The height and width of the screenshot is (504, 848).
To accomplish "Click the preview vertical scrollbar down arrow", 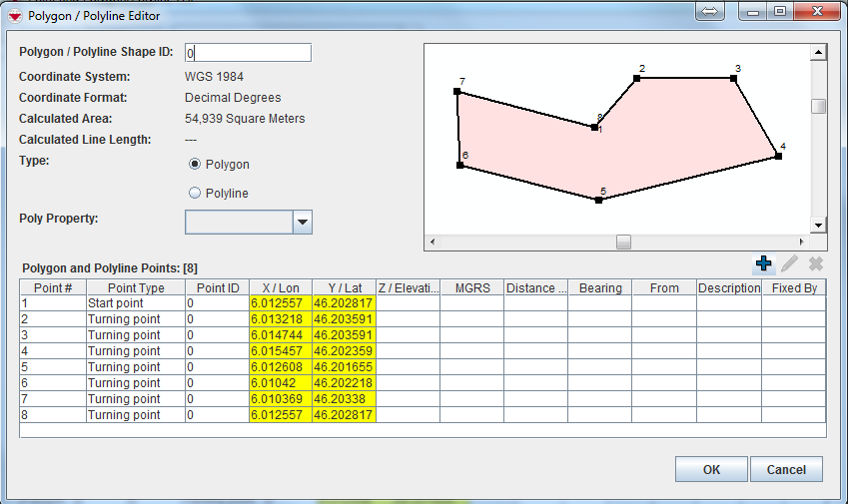I will (x=818, y=226).
